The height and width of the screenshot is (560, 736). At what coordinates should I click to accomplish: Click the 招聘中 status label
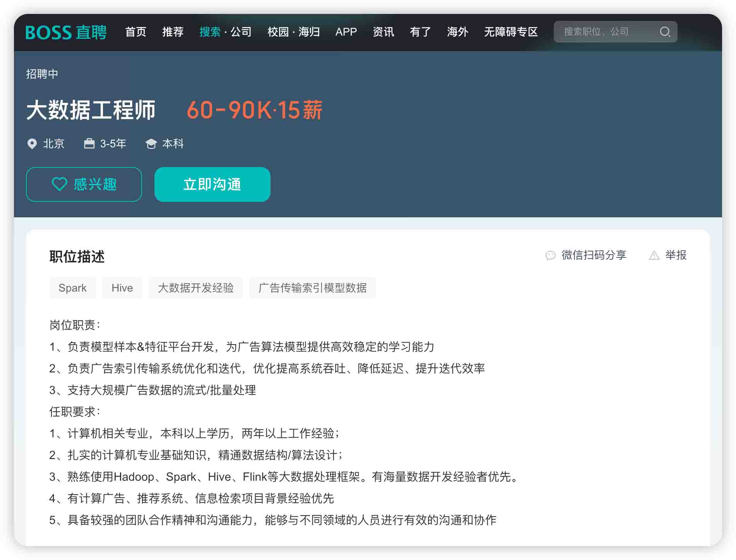[x=42, y=74]
